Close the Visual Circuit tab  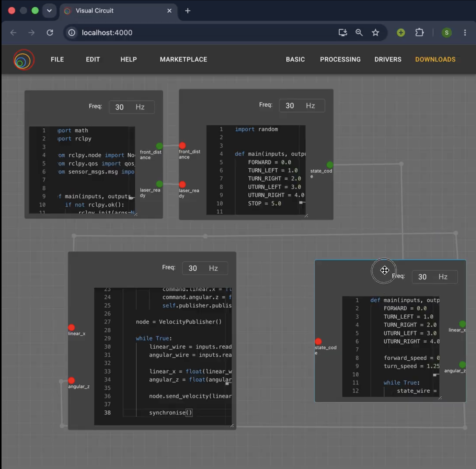coord(169,11)
